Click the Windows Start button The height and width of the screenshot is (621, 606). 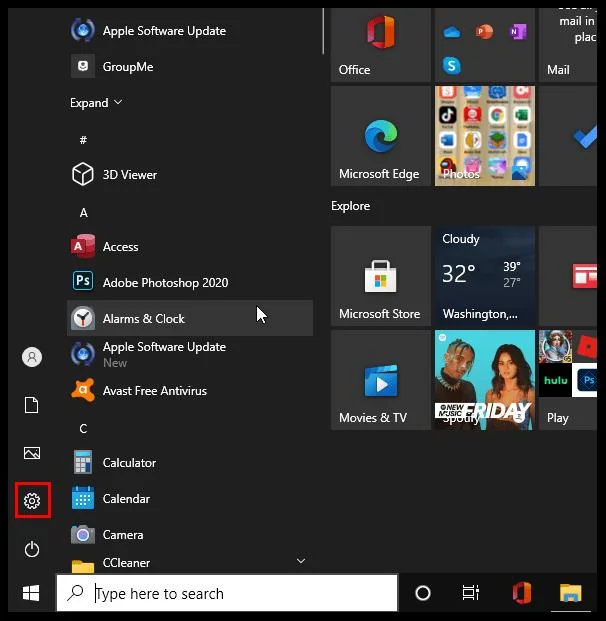tap(31, 593)
